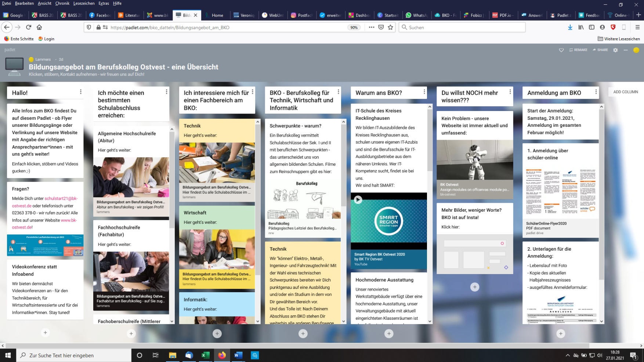Open Weitere Lesezeichen folder
644x362 pixels.
(x=619, y=39)
